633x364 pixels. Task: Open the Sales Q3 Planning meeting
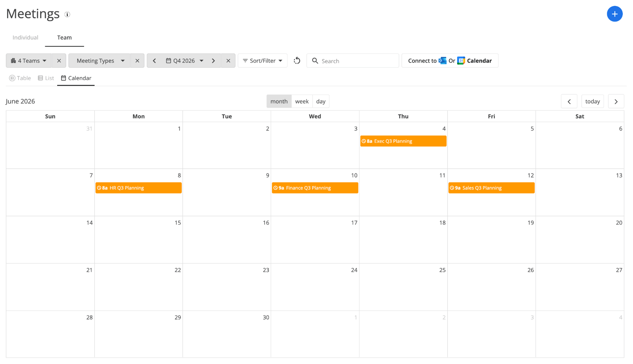coord(491,188)
